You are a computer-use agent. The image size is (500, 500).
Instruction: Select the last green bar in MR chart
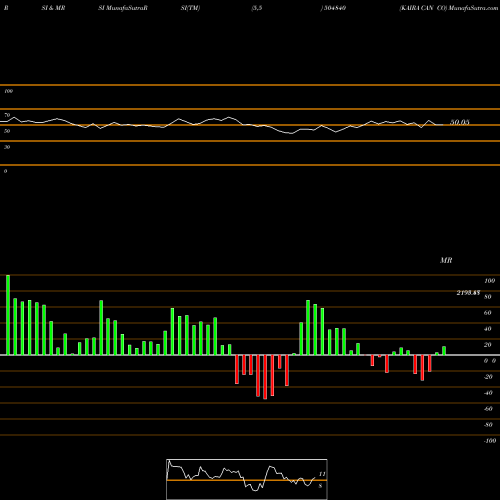click(444, 351)
